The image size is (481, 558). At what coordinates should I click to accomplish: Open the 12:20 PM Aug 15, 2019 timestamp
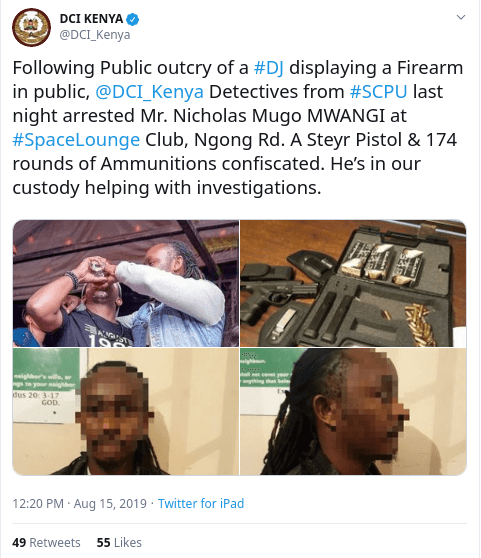[80, 504]
